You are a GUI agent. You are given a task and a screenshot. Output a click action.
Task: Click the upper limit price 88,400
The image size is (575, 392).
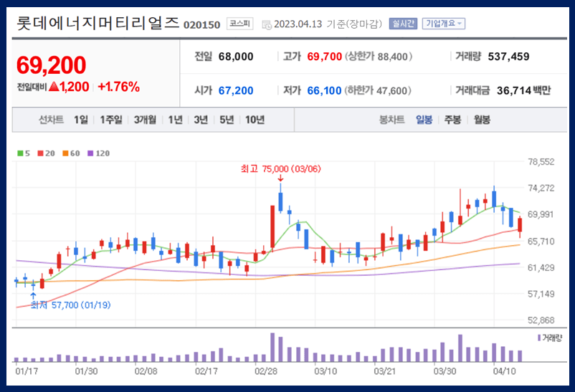click(393, 57)
